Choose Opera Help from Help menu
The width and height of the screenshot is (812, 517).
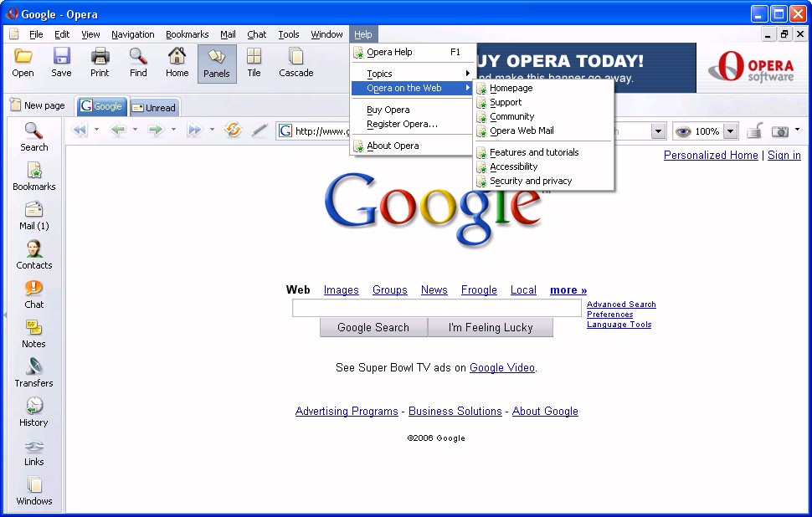pyautogui.click(x=414, y=52)
